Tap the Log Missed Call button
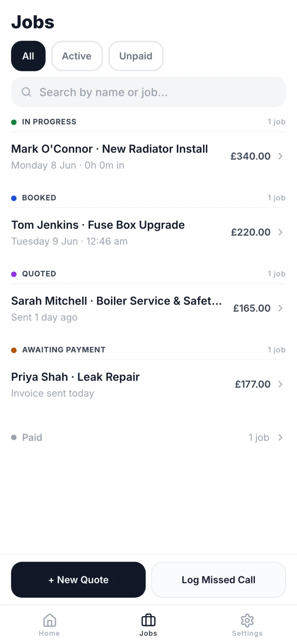Image resolution: width=297 pixels, height=644 pixels. pyautogui.click(x=219, y=580)
